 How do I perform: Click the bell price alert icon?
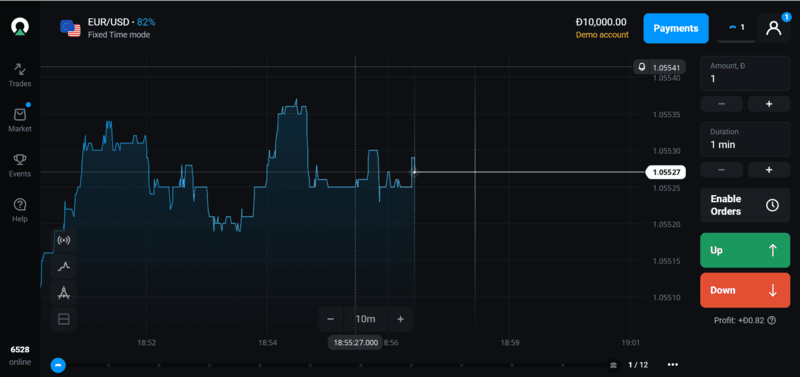coord(642,66)
